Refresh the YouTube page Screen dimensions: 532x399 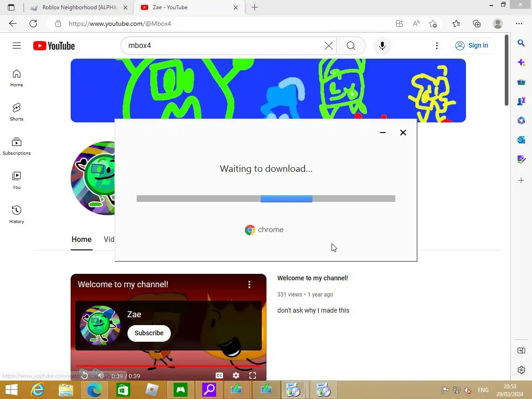tap(33, 24)
